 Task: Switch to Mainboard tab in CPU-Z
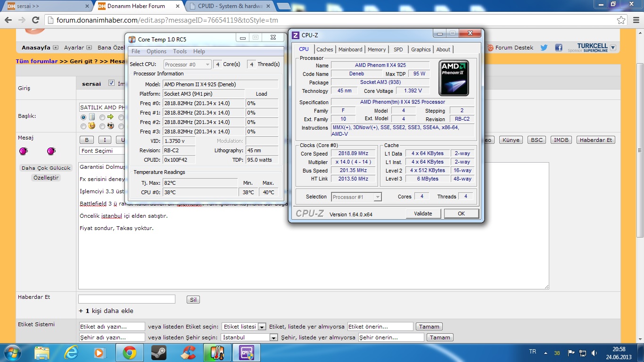tap(350, 49)
